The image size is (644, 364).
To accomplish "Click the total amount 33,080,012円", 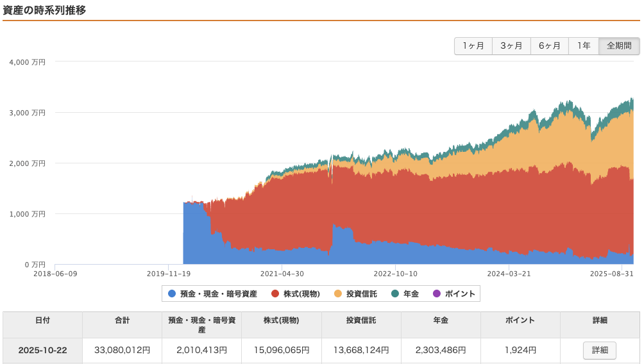I will pyautogui.click(x=122, y=351).
